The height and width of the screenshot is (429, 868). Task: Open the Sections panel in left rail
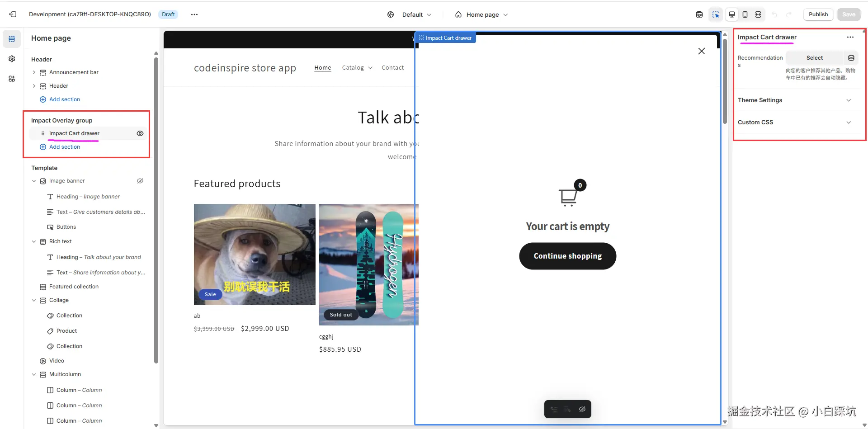point(12,39)
